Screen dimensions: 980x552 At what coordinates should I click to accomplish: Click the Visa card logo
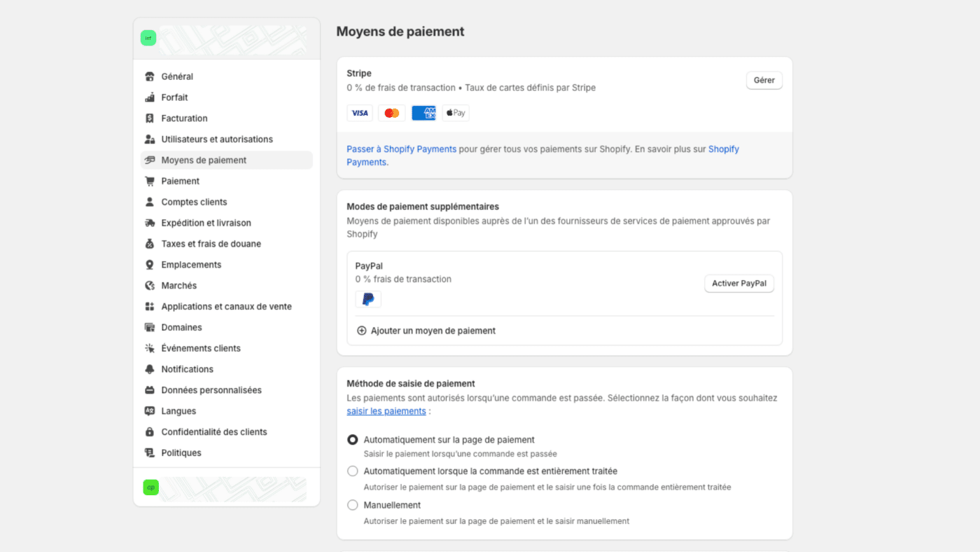pos(360,113)
